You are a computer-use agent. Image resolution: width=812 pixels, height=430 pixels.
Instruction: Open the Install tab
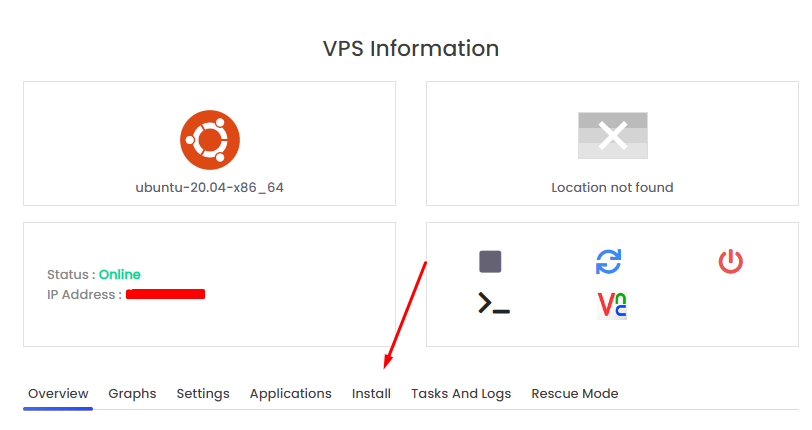tap(371, 394)
